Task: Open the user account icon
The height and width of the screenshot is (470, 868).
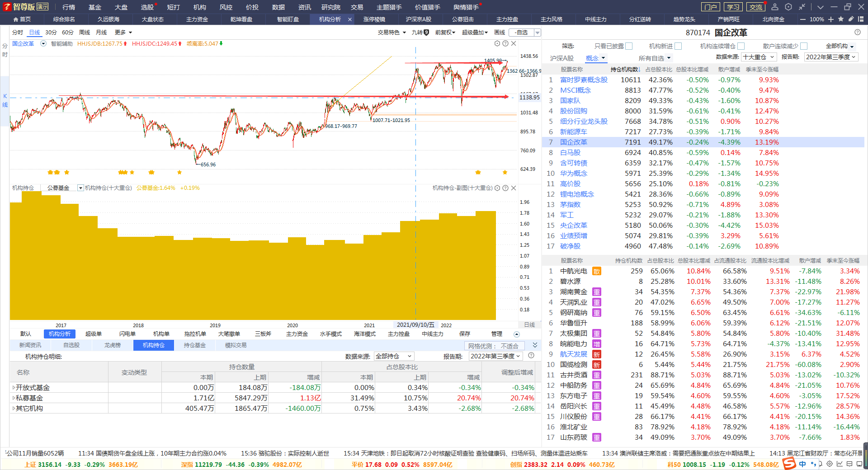Action: 775,7
